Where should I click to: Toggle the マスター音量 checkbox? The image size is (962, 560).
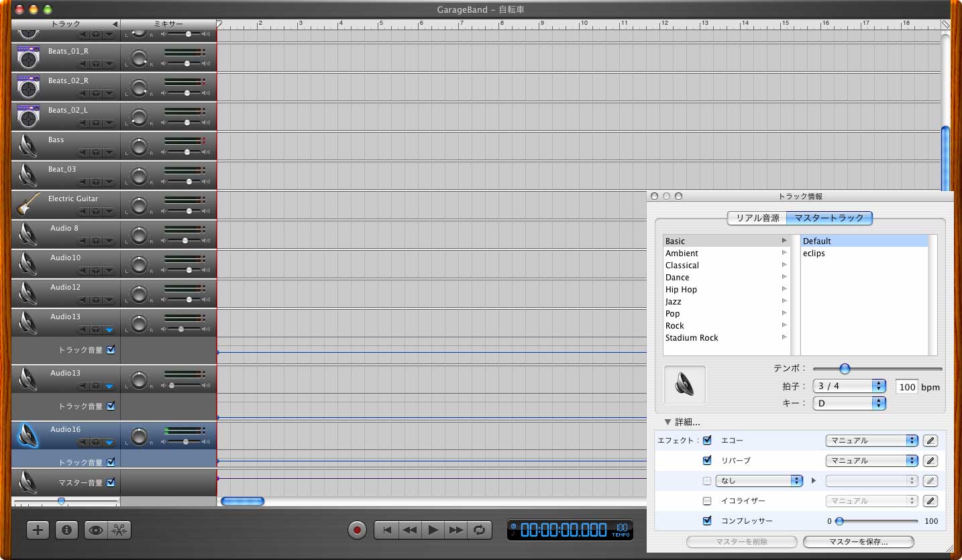pyautogui.click(x=111, y=482)
